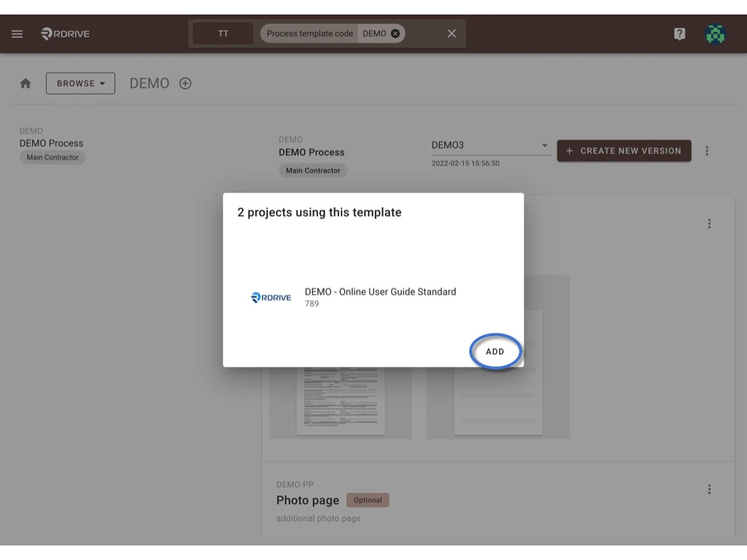Click the RDrive logo in the top bar
Viewport: 747px width, 560px height.
point(64,33)
